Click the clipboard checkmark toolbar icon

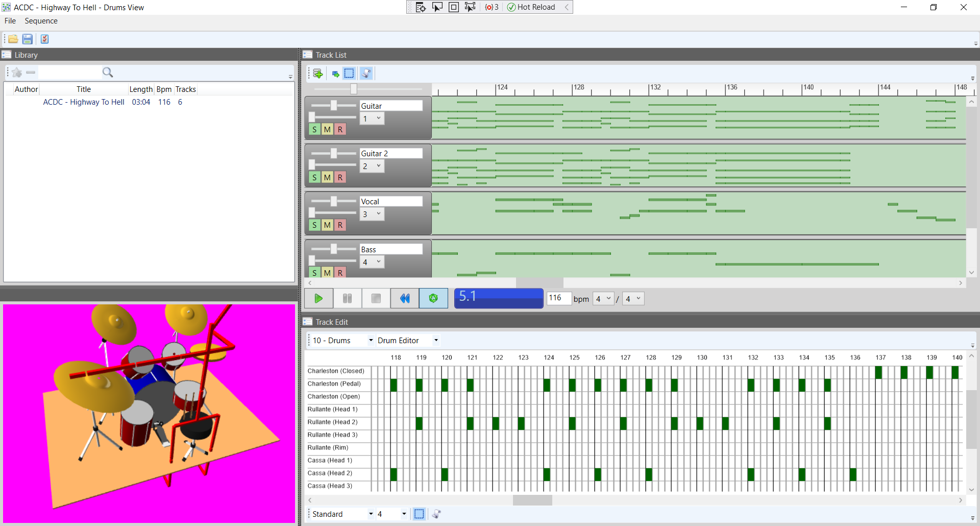(x=44, y=39)
